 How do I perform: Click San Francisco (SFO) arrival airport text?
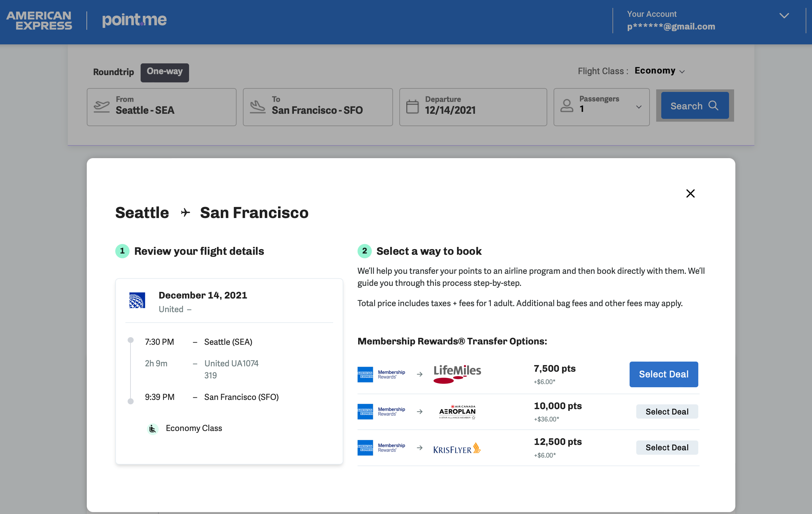pos(241,397)
